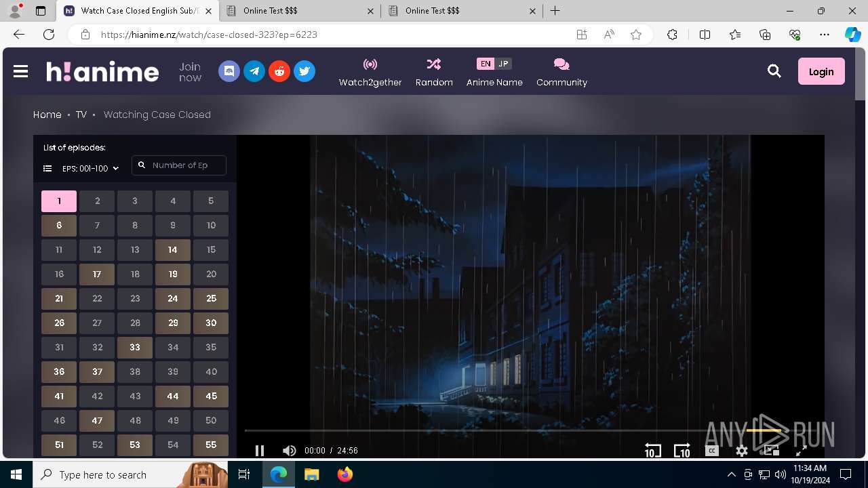Open Community section
Viewport: 868px width, 488px height.
[x=561, y=72]
